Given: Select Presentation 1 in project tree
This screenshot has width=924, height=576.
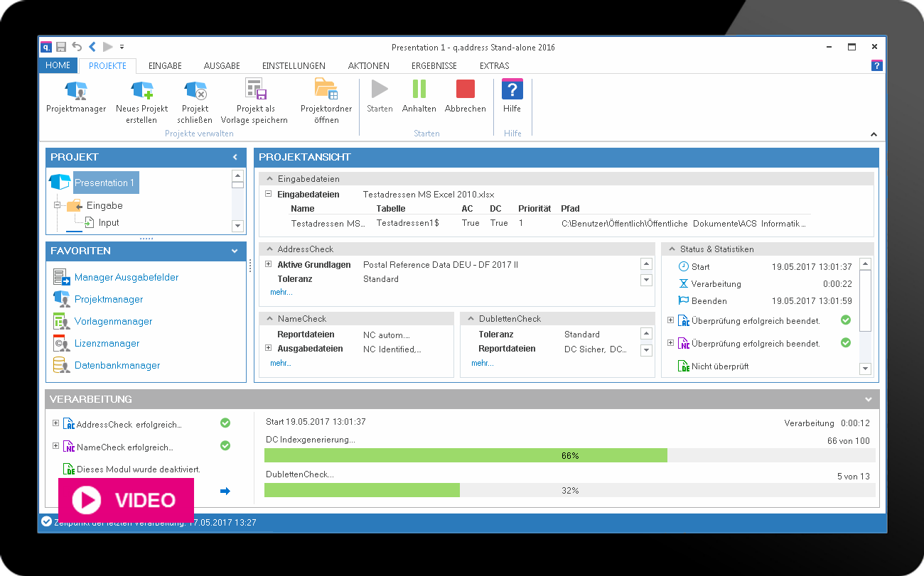Looking at the screenshot, I should (105, 183).
